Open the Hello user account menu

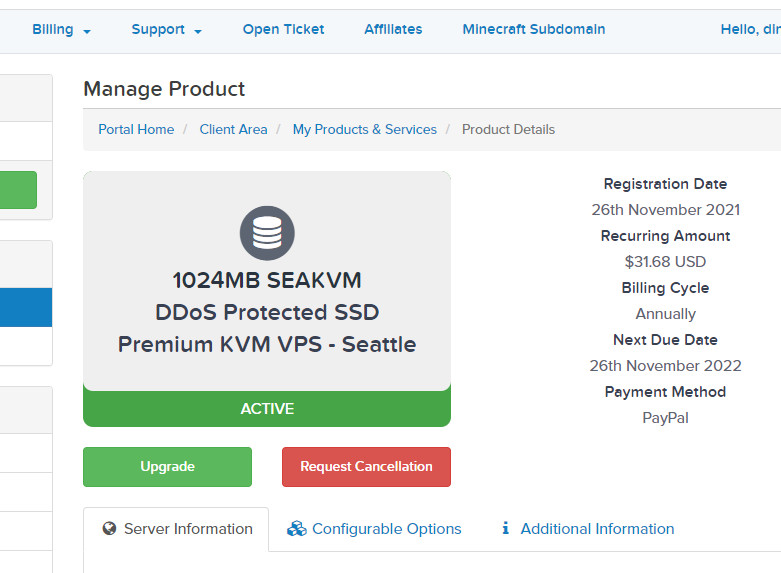pyautogui.click(x=749, y=30)
